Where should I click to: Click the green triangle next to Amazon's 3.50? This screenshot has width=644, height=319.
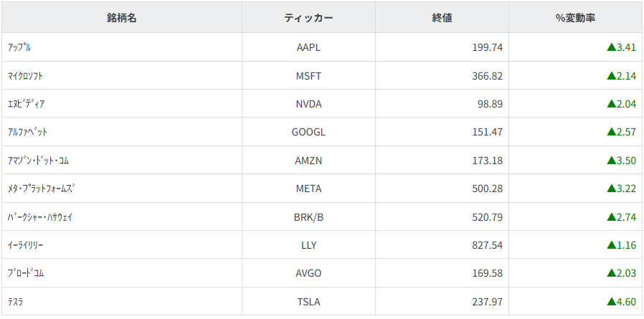(x=612, y=161)
